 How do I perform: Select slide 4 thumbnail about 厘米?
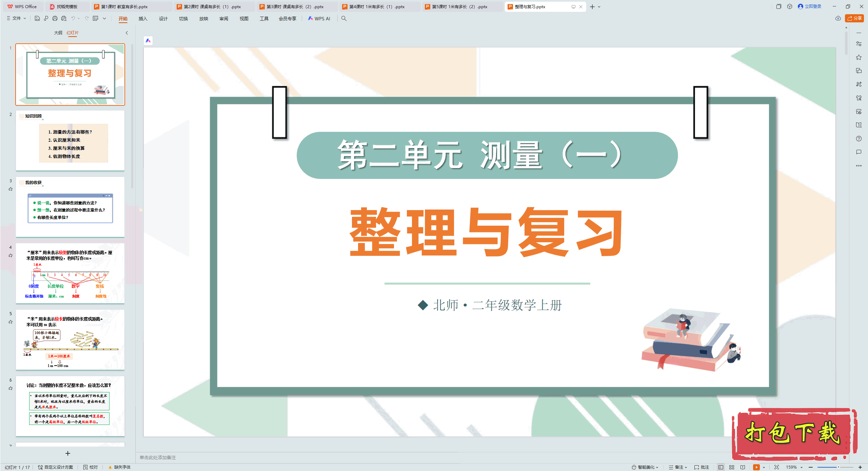[x=70, y=273]
